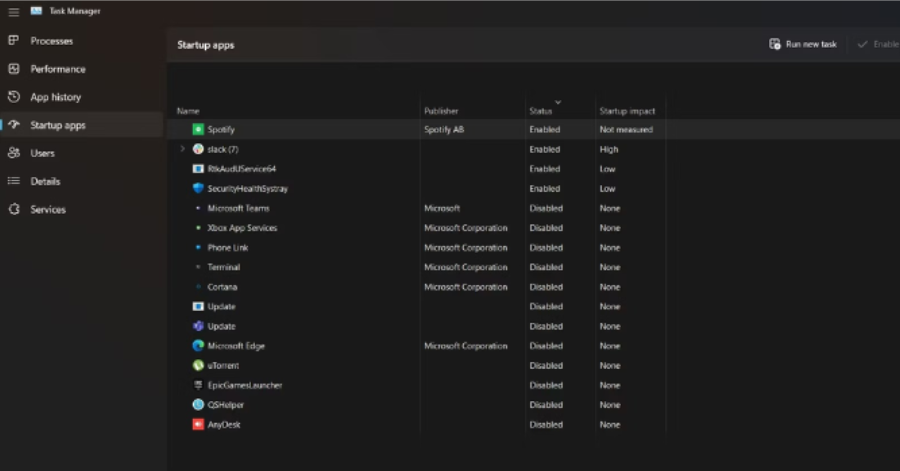The height and width of the screenshot is (471, 900).
Task: Click the Details list icon
Action: click(14, 181)
